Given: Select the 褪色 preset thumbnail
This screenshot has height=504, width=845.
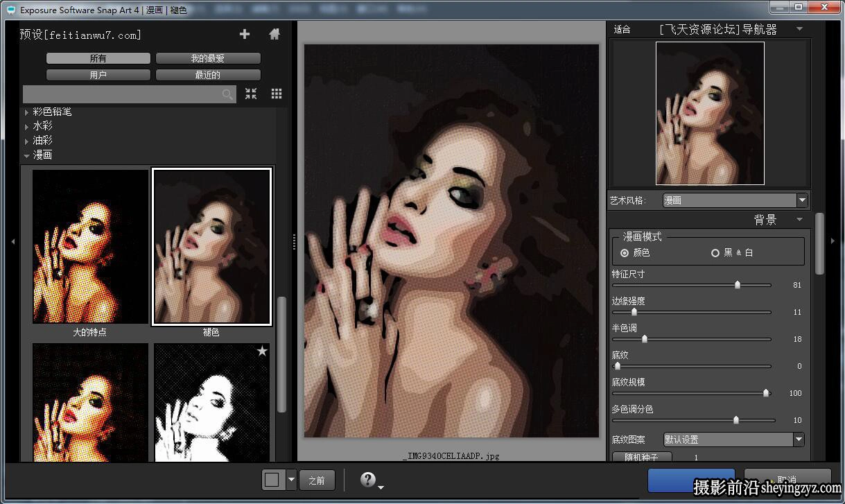Looking at the screenshot, I should pyautogui.click(x=211, y=247).
